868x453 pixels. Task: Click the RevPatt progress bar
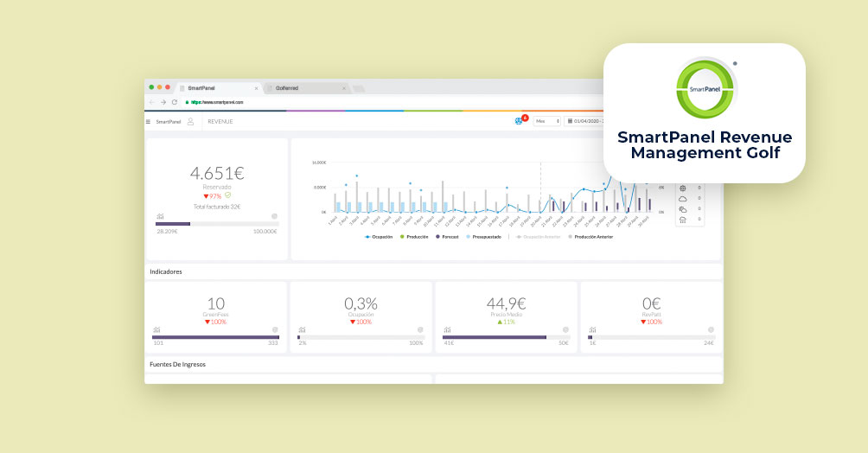click(651, 337)
